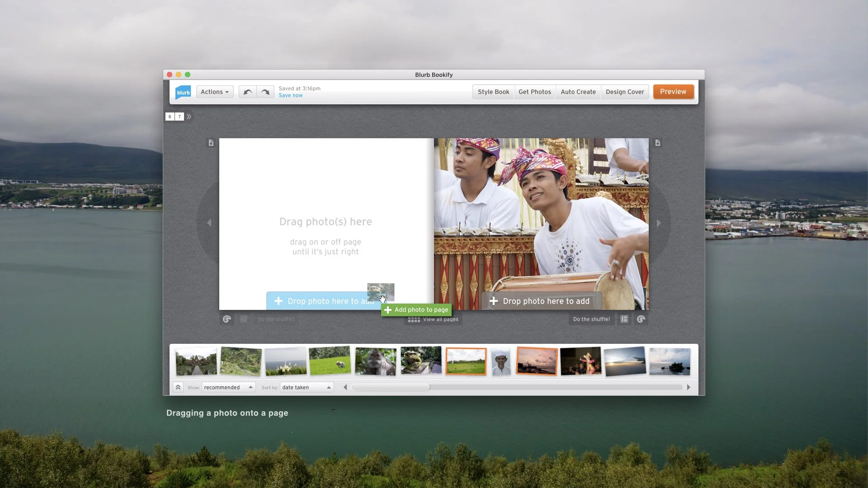The width and height of the screenshot is (868, 488).
Task: Click the add-page icon above the left page
Action: (211, 142)
